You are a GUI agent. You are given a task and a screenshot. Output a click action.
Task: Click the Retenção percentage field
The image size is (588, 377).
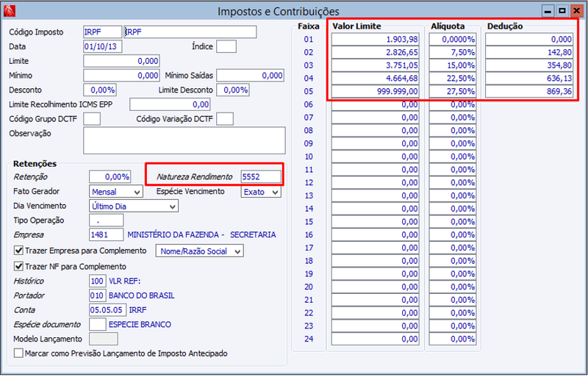(110, 176)
